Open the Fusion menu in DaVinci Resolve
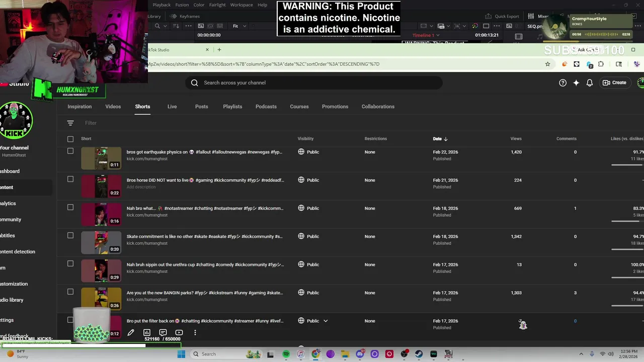 click(x=182, y=5)
